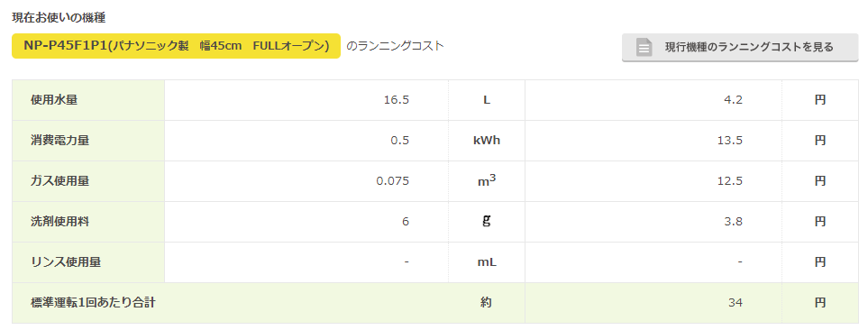Click the 3.8 yen detergent cost cell
The image size is (868, 330).
(653, 222)
